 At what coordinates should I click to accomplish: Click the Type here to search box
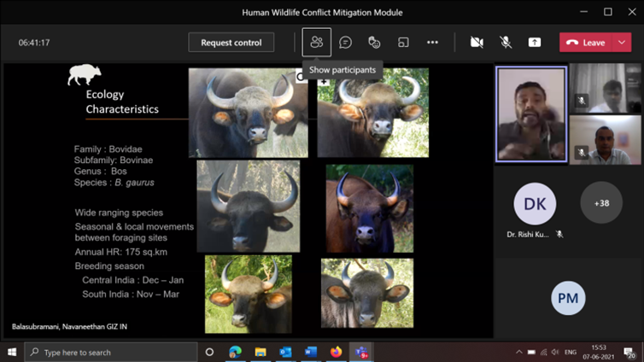pyautogui.click(x=111, y=352)
